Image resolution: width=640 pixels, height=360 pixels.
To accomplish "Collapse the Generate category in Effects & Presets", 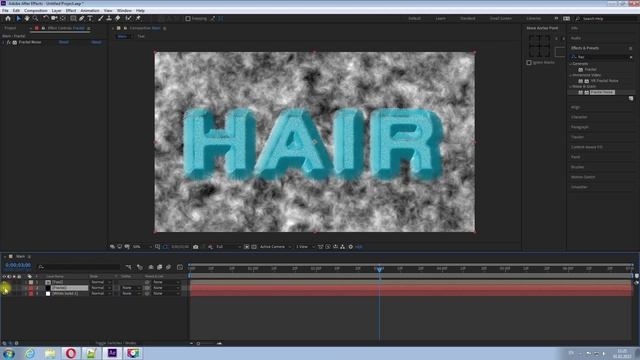I will 571,64.
